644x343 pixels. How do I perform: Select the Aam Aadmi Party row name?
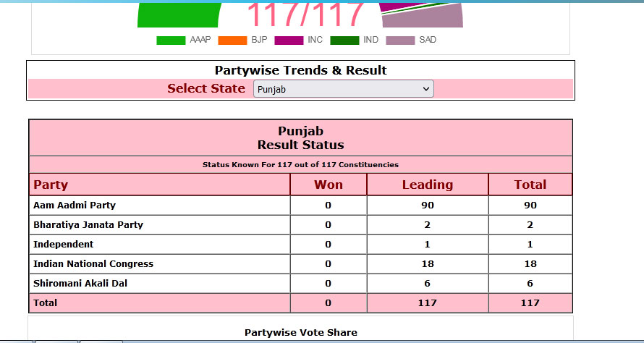click(x=75, y=205)
